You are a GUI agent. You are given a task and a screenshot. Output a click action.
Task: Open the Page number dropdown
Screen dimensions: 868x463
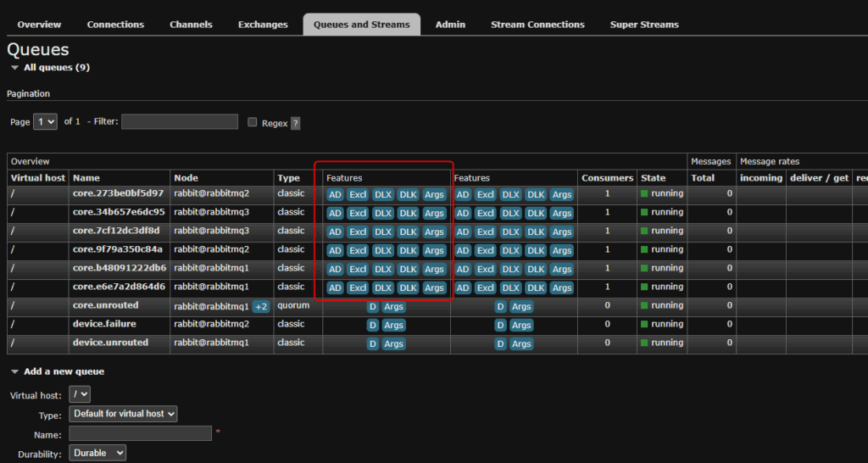pyautogui.click(x=46, y=122)
